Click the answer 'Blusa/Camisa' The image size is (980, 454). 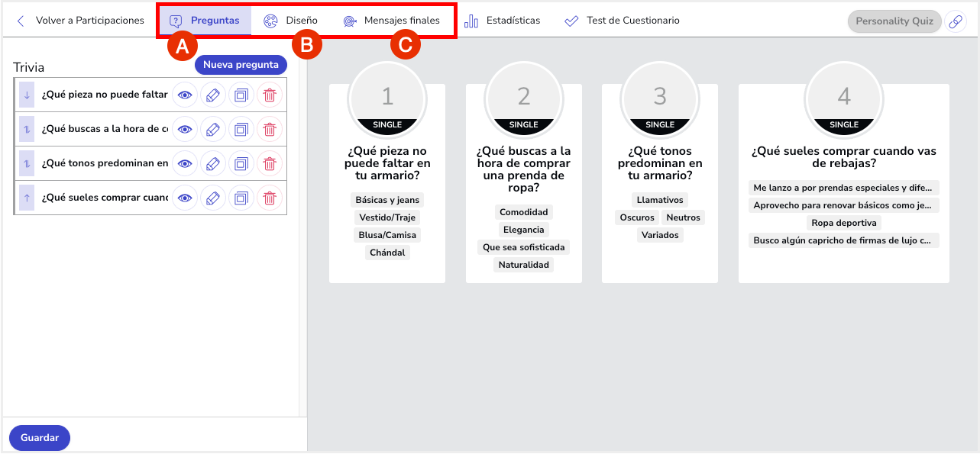click(387, 235)
